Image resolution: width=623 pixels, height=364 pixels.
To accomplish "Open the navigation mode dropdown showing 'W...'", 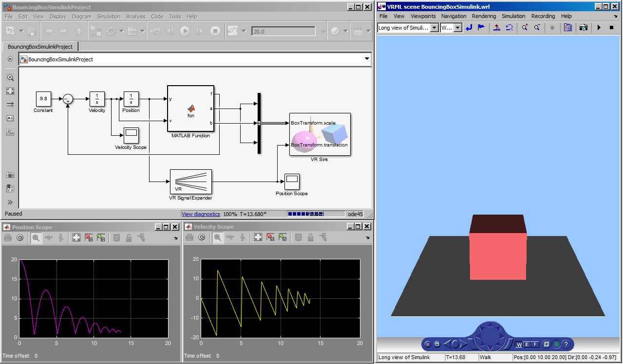I will 457,28.
